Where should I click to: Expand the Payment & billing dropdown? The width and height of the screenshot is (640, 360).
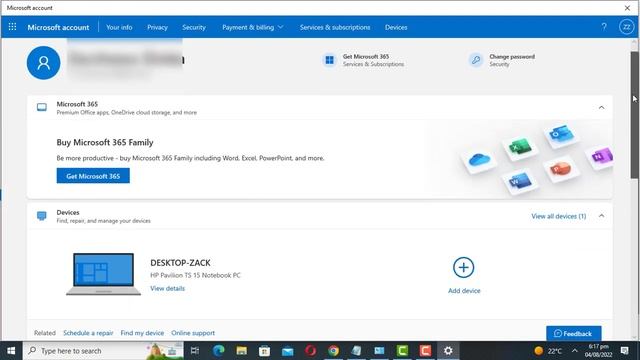pos(253,27)
